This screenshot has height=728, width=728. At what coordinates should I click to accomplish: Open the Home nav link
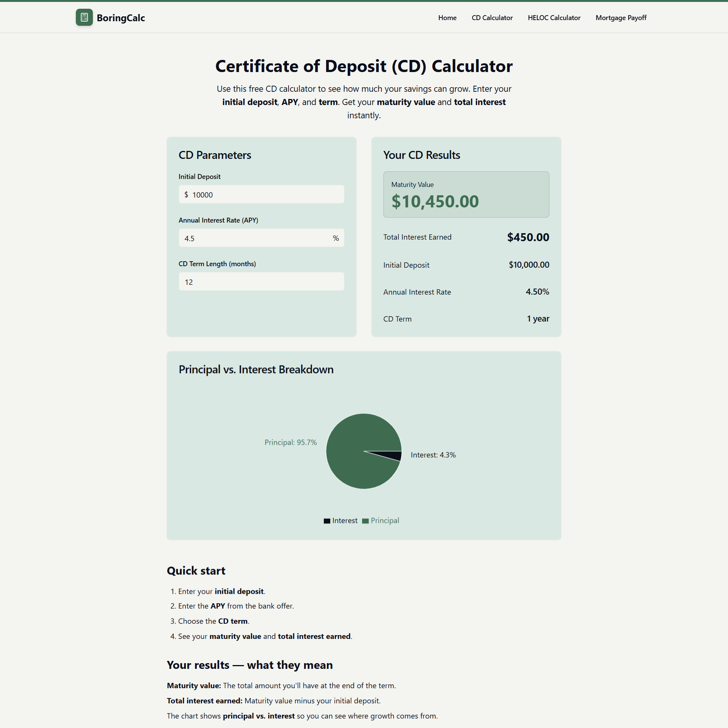447,18
